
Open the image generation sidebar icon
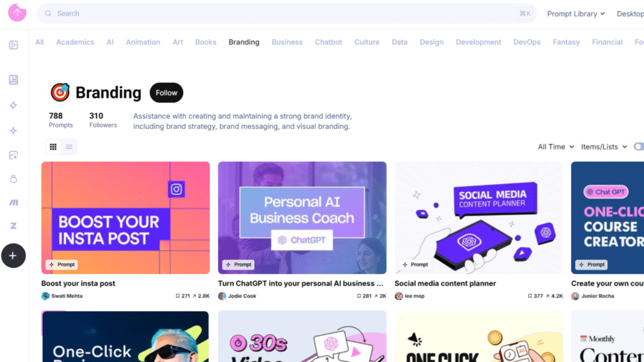pos(14,155)
